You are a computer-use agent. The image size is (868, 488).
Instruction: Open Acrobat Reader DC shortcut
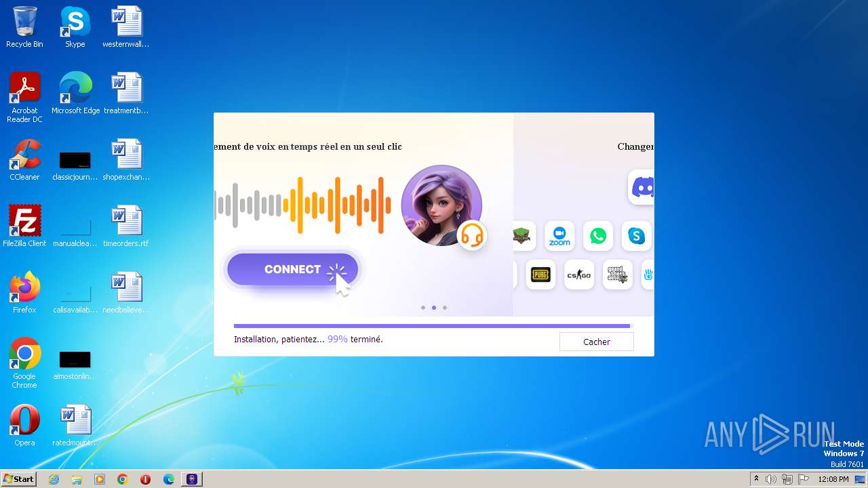[24, 98]
